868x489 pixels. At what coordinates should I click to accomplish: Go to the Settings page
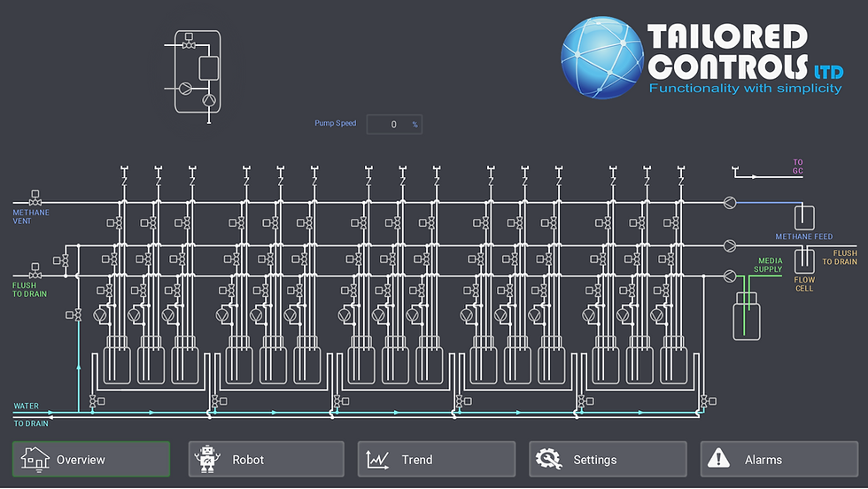click(608, 459)
